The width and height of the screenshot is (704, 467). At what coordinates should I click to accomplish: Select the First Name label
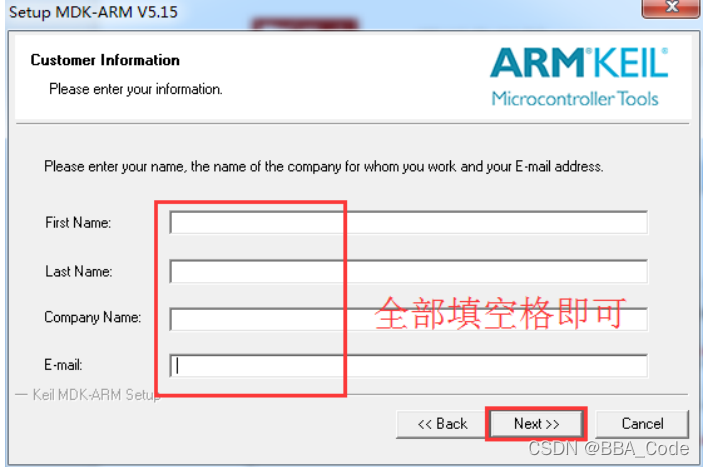pyautogui.click(x=78, y=223)
